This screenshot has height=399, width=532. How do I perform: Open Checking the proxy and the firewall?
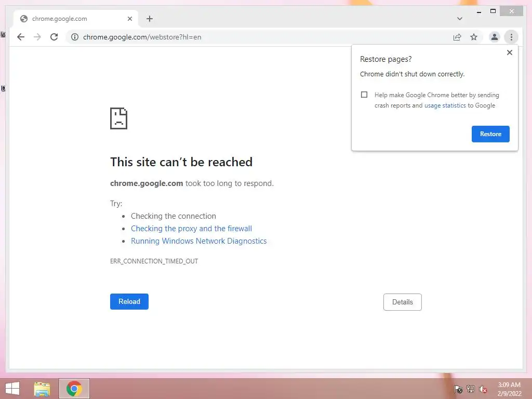point(191,229)
